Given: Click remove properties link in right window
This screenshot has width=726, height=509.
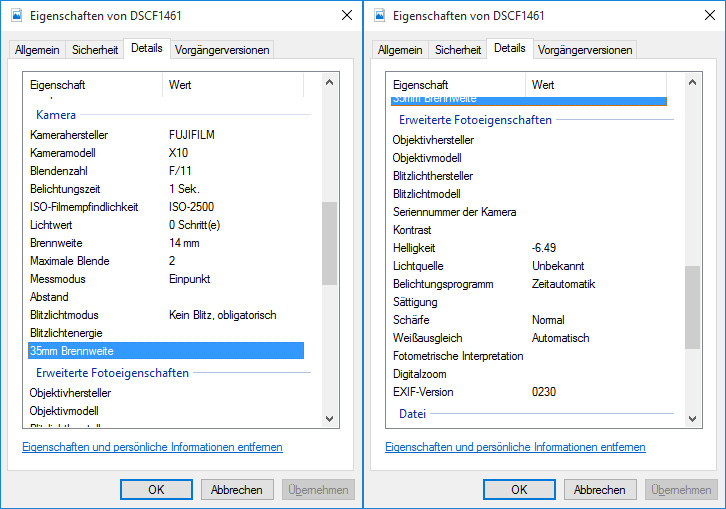Looking at the screenshot, I should click(515, 447).
